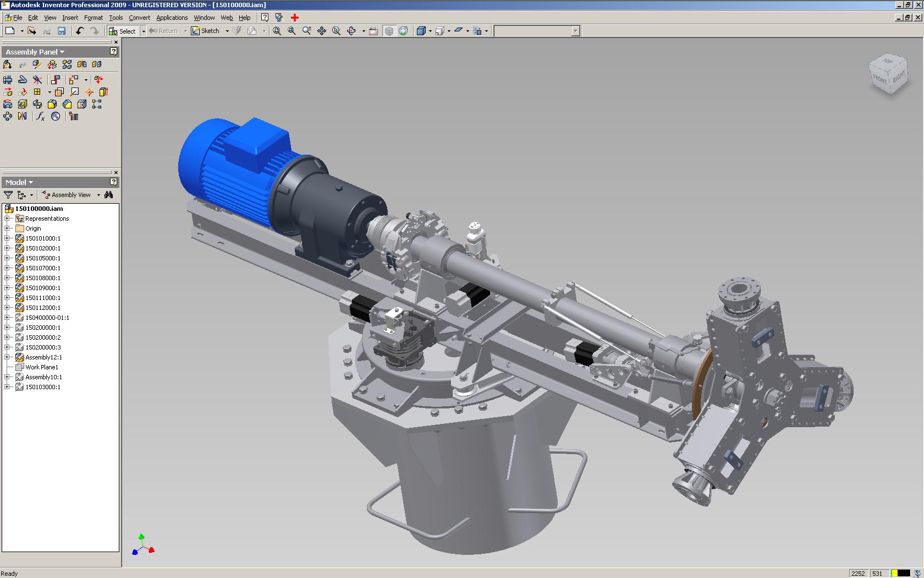
Task: Click the Open file icon
Action: pyautogui.click(x=32, y=31)
